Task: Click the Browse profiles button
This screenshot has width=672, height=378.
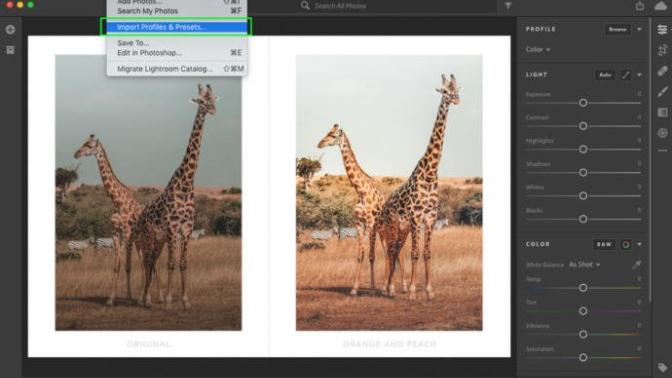Action: point(617,30)
